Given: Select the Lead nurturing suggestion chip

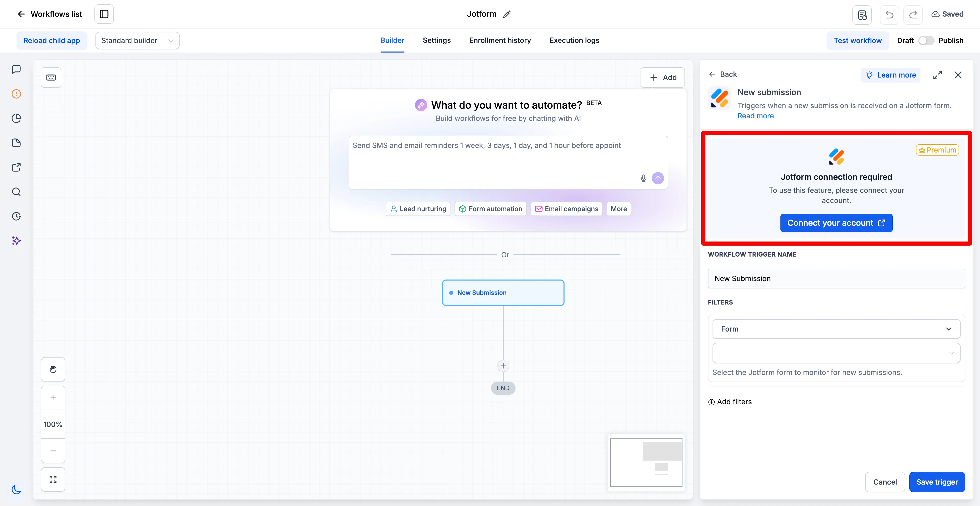Looking at the screenshot, I should point(418,209).
